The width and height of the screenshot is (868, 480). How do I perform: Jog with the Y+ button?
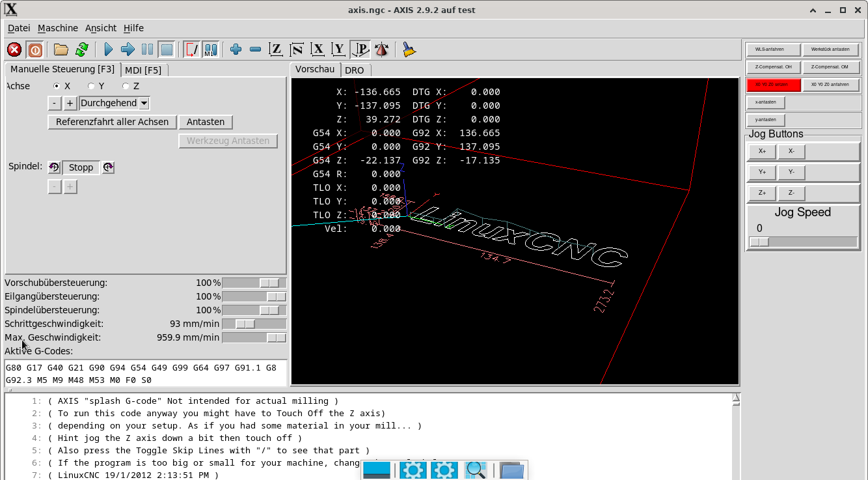click(762, 173)
